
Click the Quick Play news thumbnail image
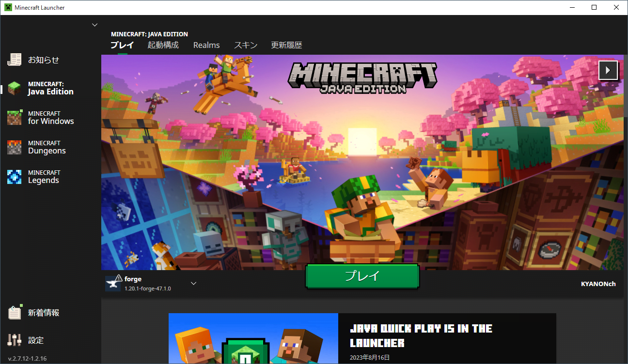(253, 339)
